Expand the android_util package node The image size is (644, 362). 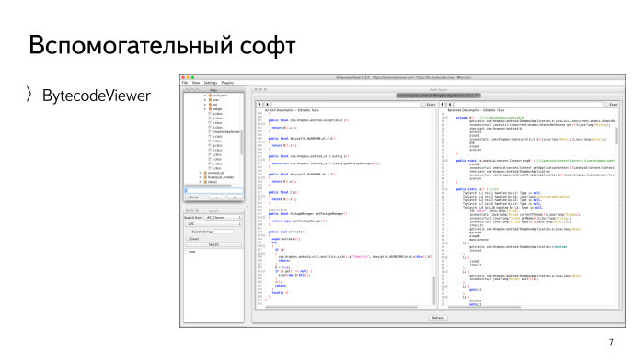200,173
